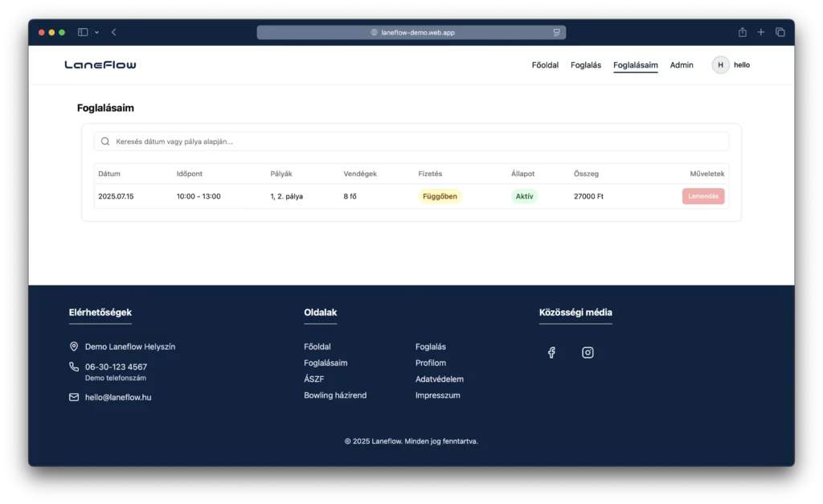Click the Adatvédelem footer link
The height and width of the screenshot is (504, 823).
coord(439,379)
